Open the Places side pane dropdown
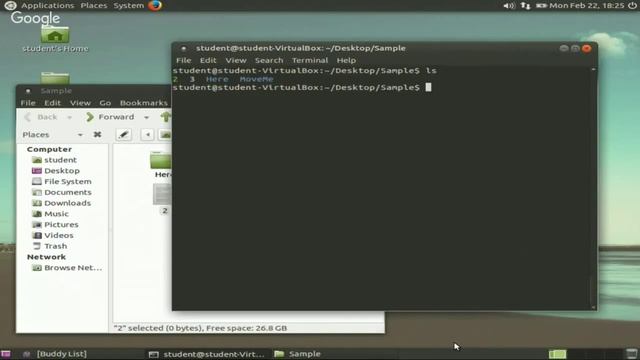This screenshot has height=360, width=640. coord(52,135)
